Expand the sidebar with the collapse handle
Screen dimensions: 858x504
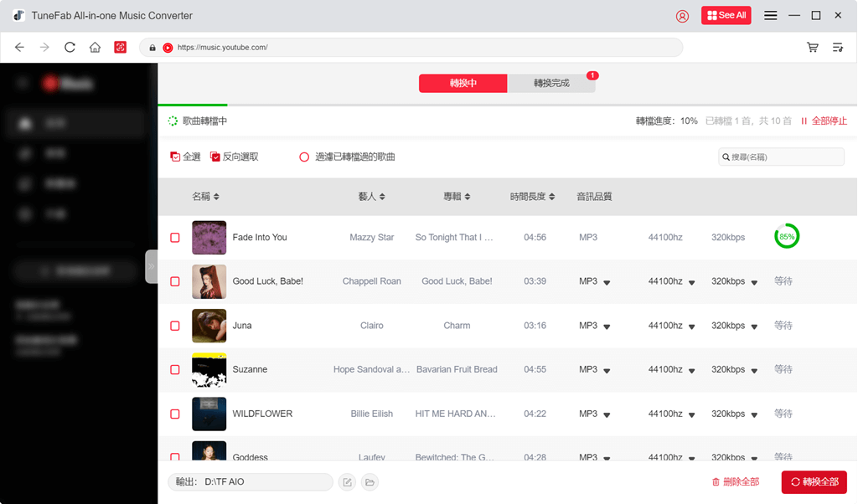(152, 266)
